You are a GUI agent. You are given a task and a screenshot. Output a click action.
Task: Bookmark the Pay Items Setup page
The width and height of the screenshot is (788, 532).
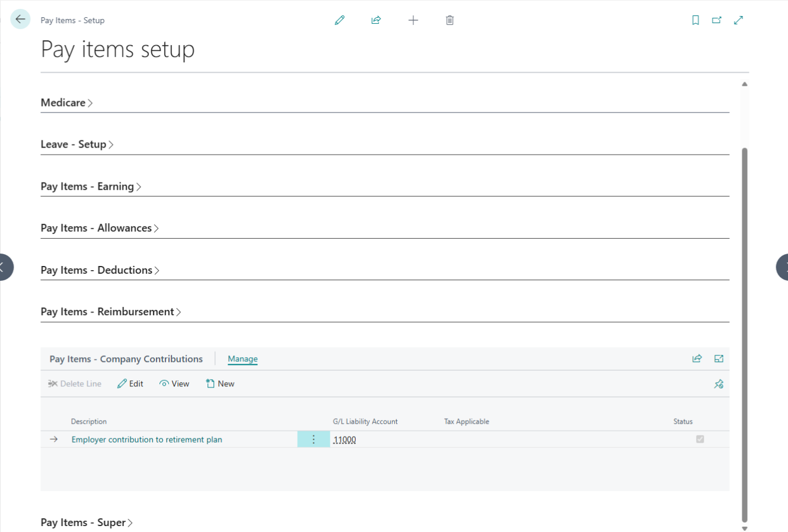695,20
